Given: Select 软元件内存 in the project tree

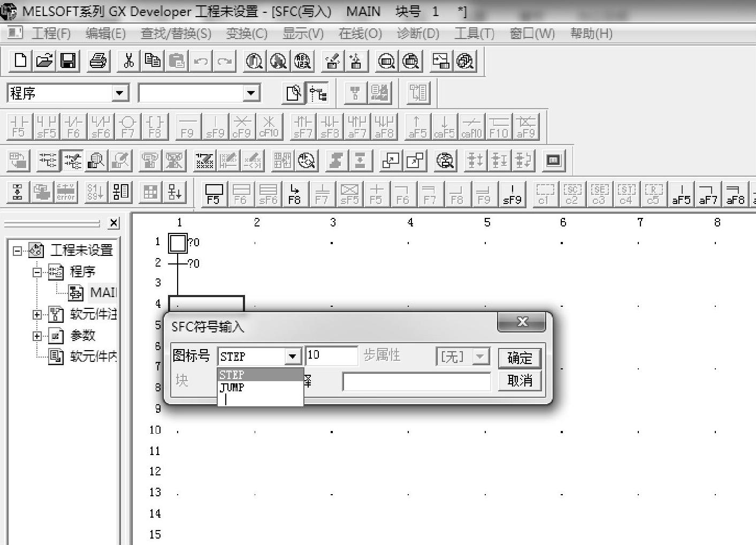Looking at the screenshot, I should coord(83,356).
